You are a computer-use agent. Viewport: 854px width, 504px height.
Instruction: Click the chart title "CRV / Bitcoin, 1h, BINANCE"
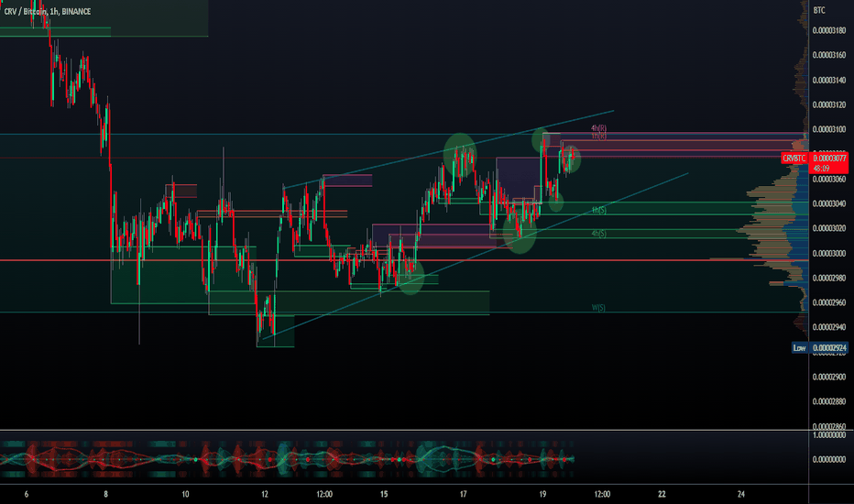48,11
